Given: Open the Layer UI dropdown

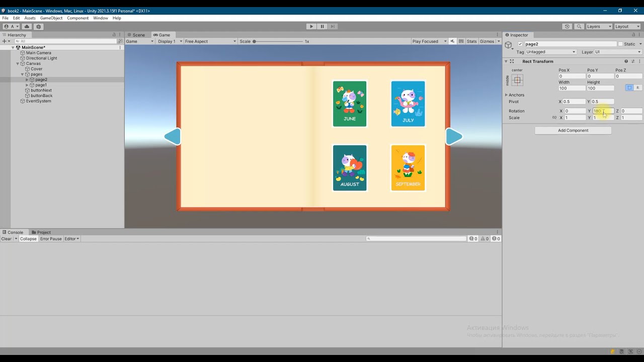Looking at the screenshot, I should (618, 52).
